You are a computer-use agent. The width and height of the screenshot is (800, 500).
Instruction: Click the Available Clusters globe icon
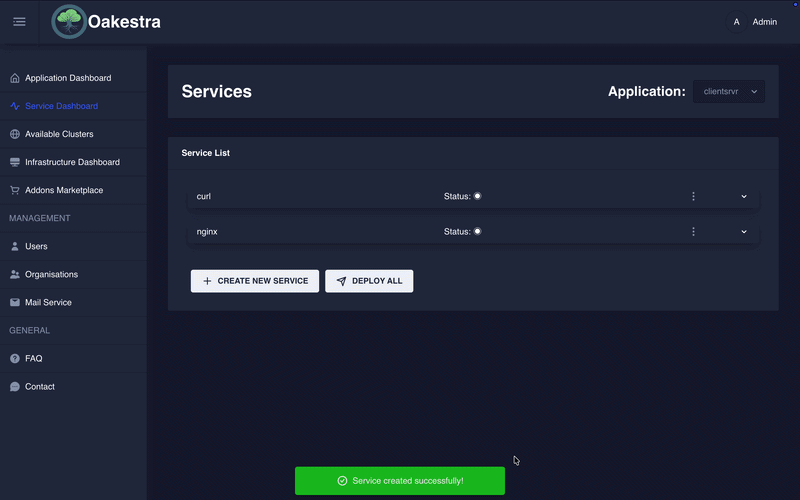[14, 134]
